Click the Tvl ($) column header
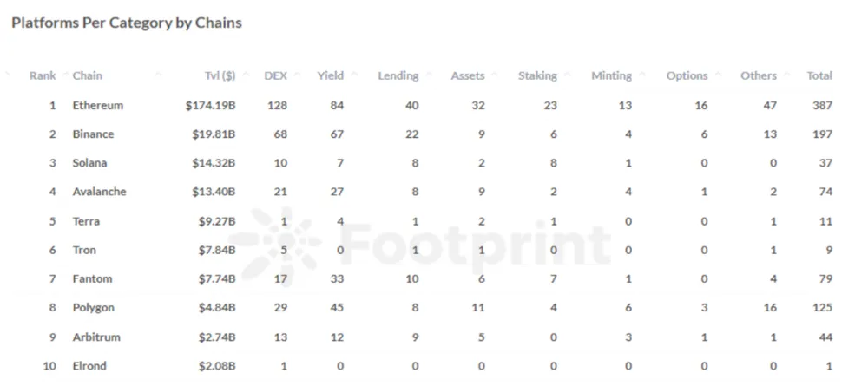This screenshot has height=386, width=868. point(215,75)
